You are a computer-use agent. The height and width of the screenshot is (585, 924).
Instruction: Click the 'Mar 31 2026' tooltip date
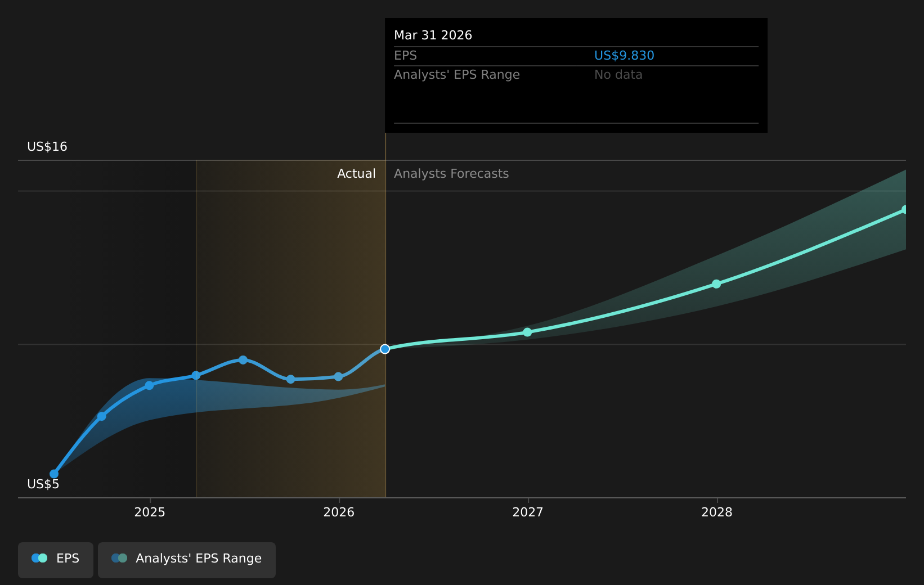click(433, 35)
